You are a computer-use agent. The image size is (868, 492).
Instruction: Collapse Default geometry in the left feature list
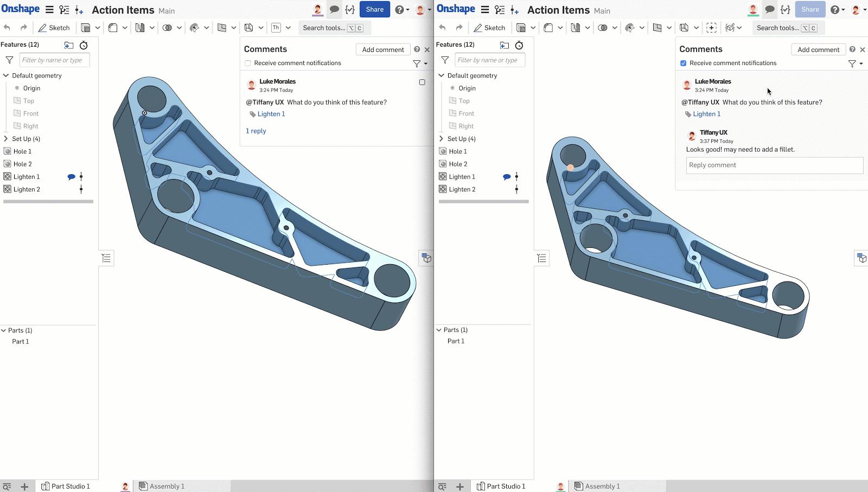pos(6,75)
